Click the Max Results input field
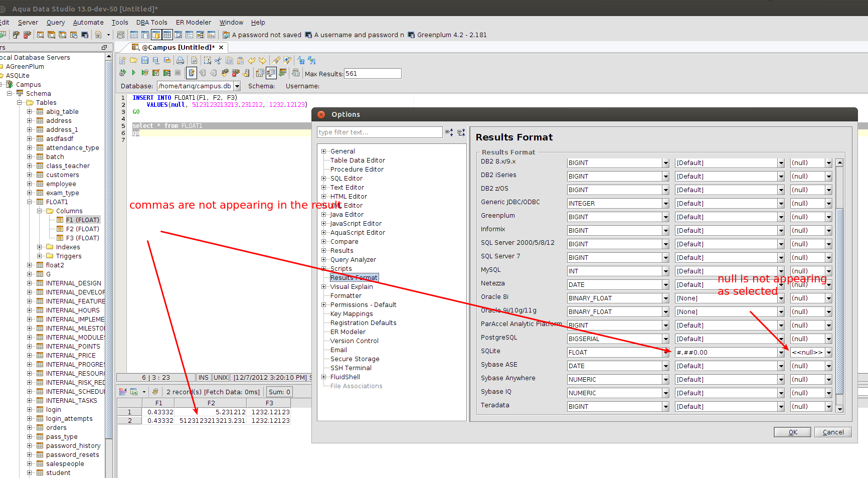The image size is (868, 478). click(373, 74)
